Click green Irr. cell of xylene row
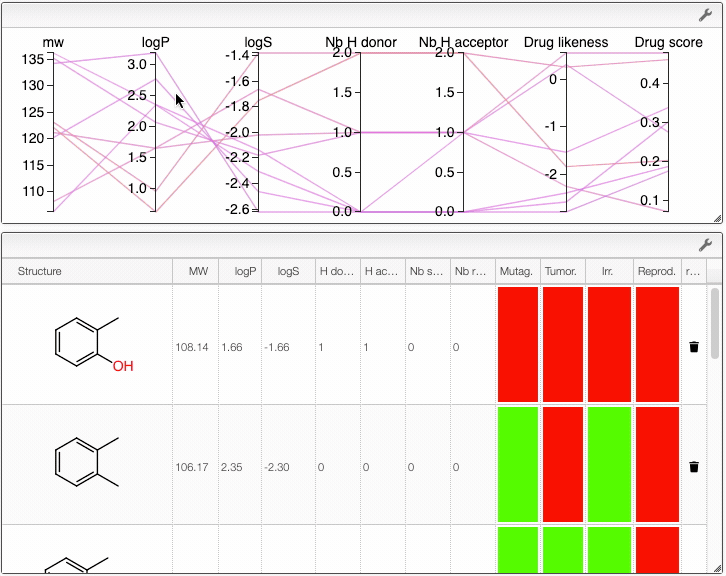 click(609, 464)
